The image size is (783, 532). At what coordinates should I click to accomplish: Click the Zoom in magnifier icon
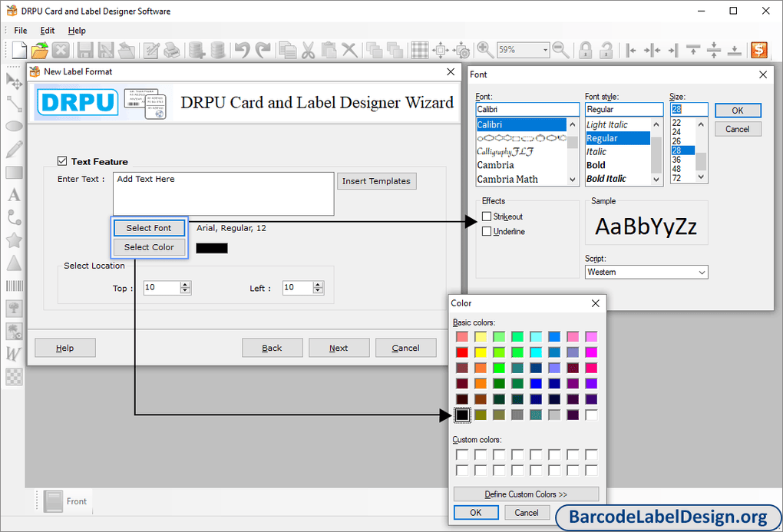click(x=485, y=50)
